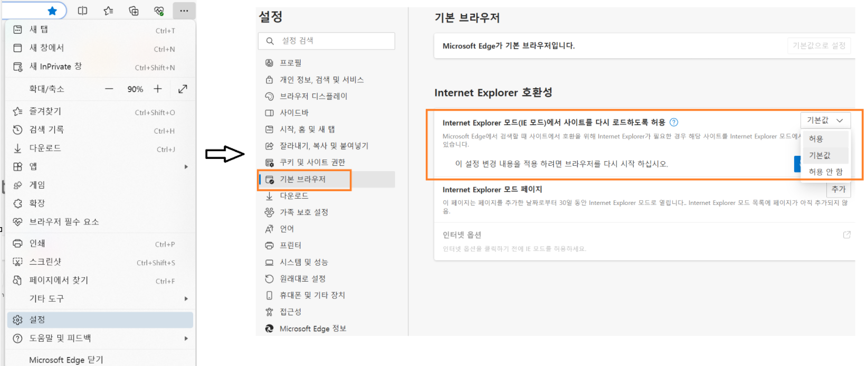868x366 pixels.
Task: Open 페이지에서 찾기 menu entry
Action: (100, 280)
